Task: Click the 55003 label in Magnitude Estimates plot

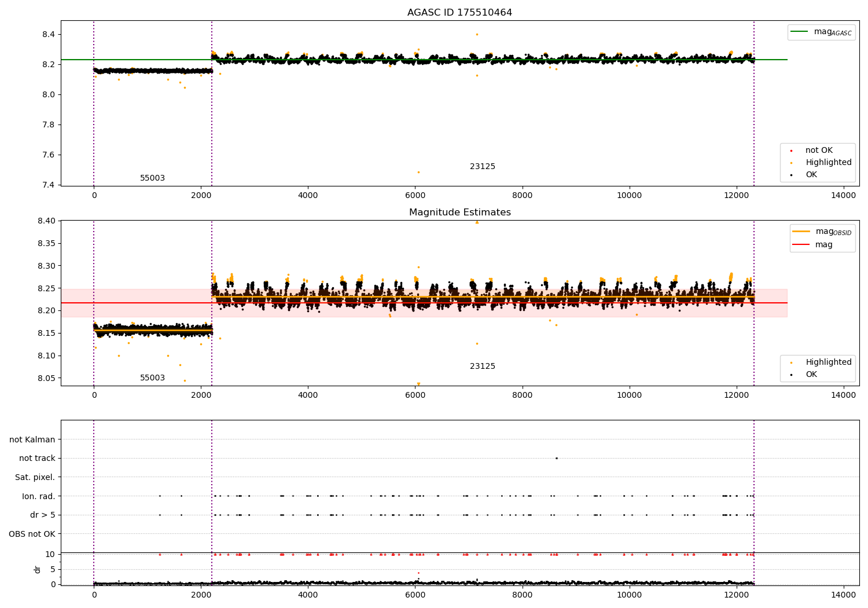Action: coord(152,378)
